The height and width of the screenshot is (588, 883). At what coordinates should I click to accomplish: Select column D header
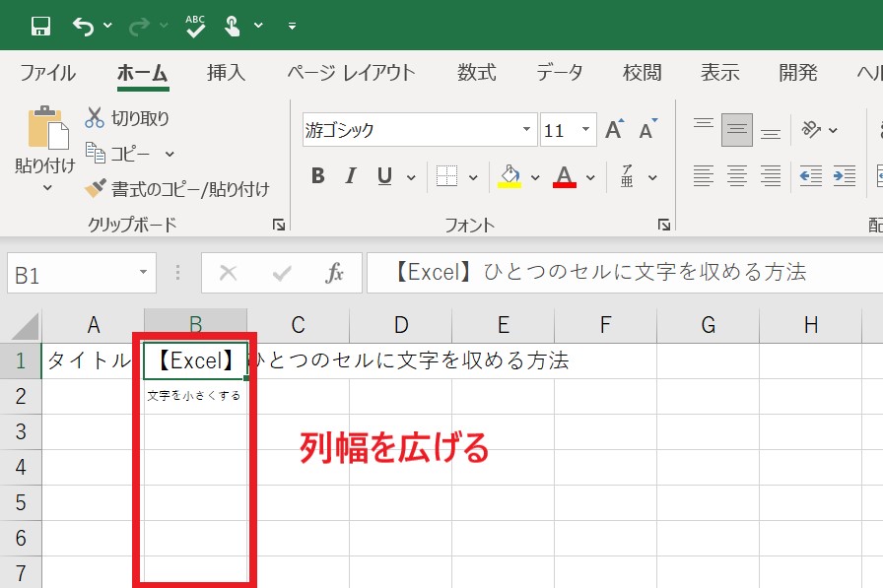(401, 325)
